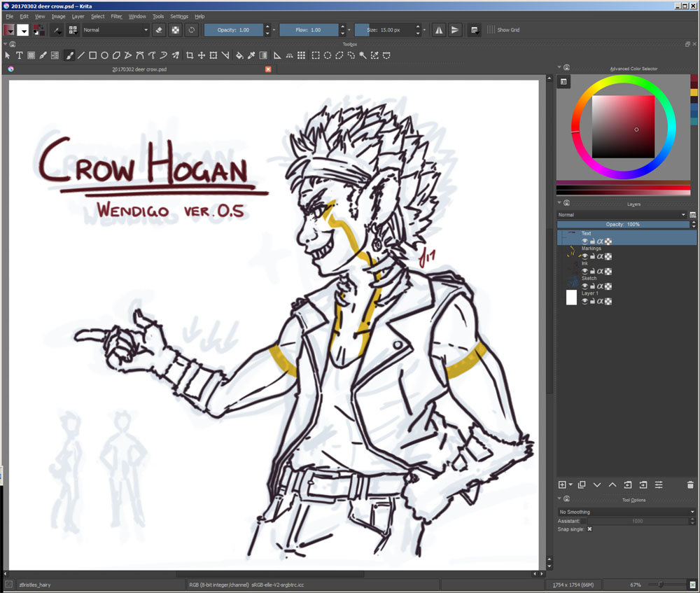Open the Layer menu
Image resolution: width=700 pixels, height=593 pixels.
(78, 17)
